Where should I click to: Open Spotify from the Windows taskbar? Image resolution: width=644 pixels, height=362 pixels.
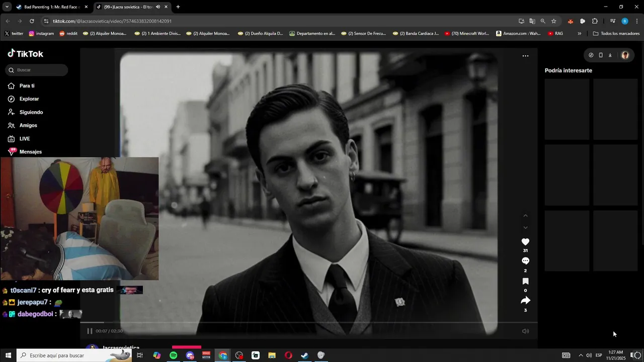pyautogui.click(x=173, y=355)
